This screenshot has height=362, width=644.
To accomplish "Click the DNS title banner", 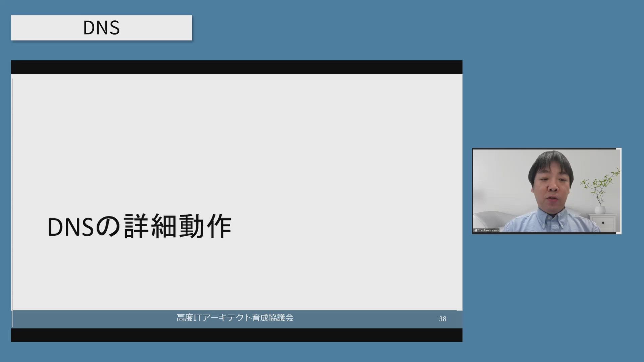I will (101, 28).
